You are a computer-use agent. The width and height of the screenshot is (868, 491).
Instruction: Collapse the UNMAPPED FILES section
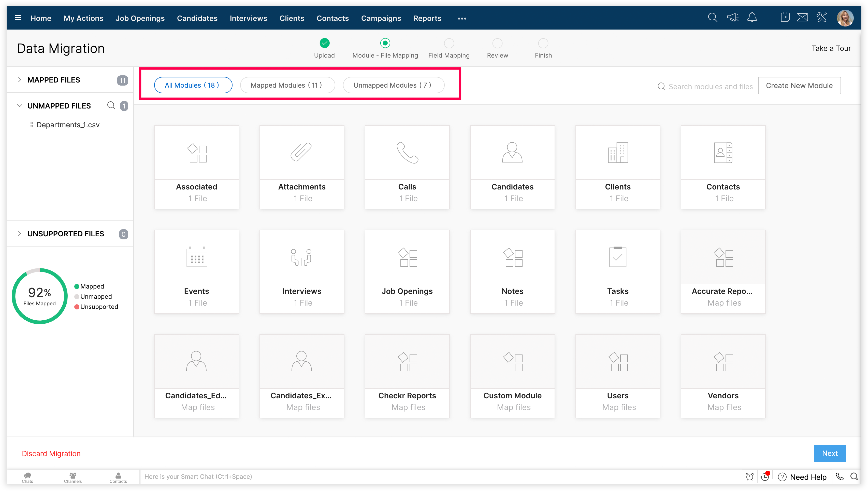[20, 106]
